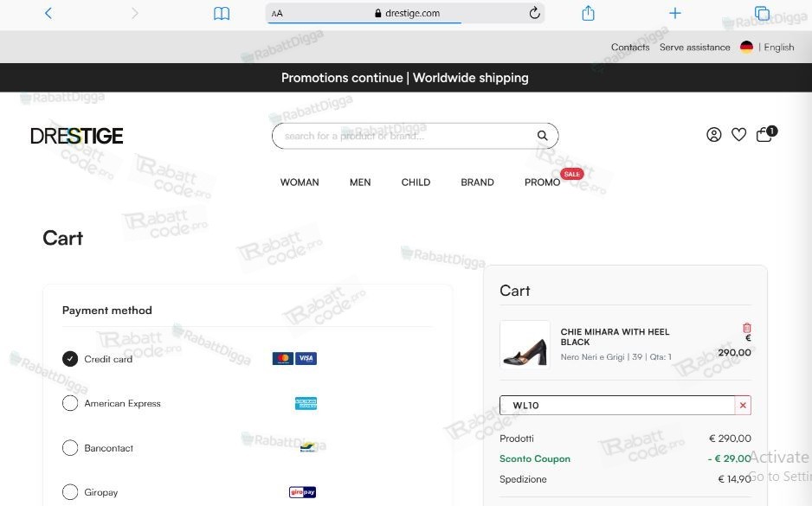
Task: Select American Express payment option
Action: point(70,403)
